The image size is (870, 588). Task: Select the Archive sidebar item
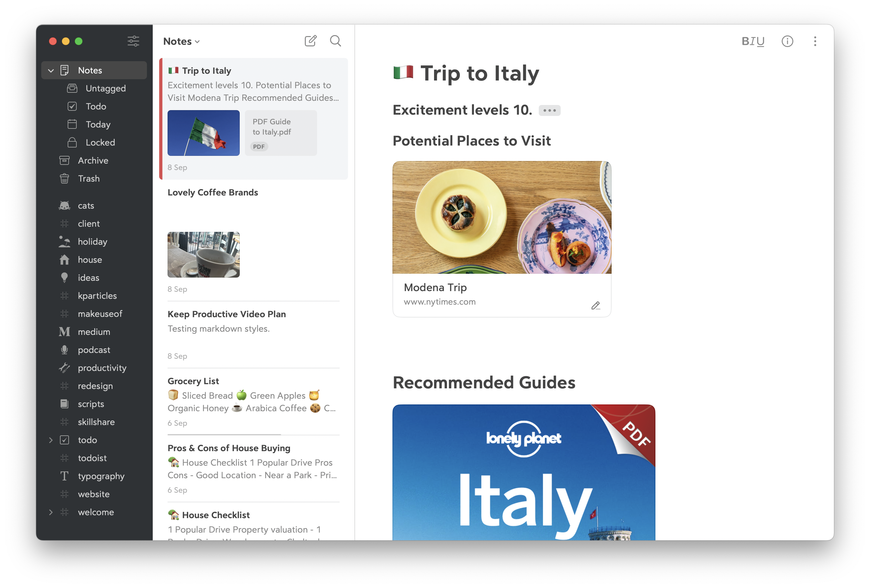pyautogui.click(x=93, y=160)
